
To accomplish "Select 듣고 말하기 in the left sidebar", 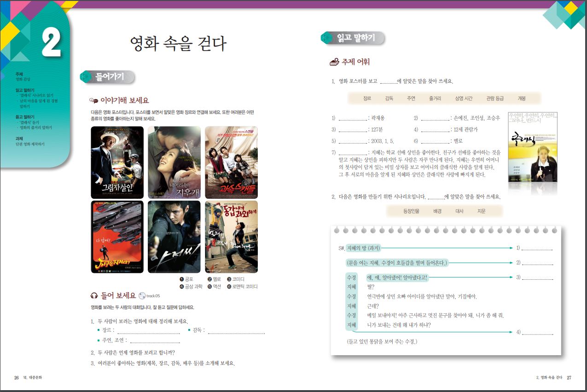I will (25, 117).
